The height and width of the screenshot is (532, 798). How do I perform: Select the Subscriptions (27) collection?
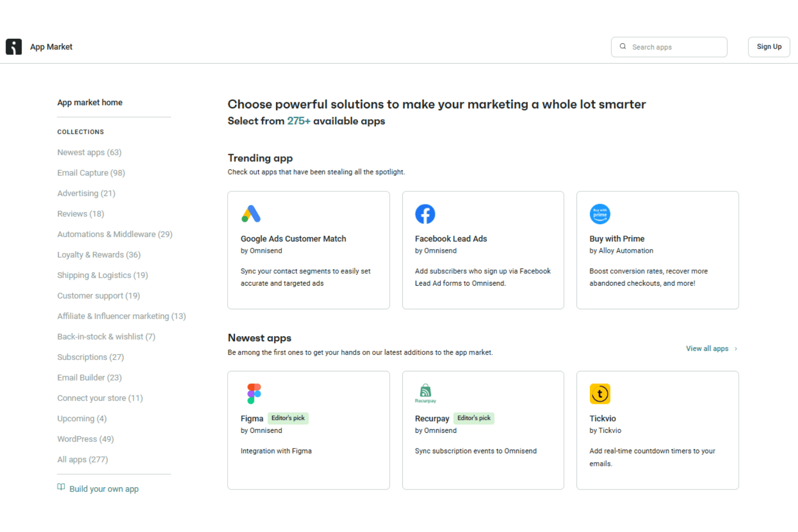[x=91, y=357]
